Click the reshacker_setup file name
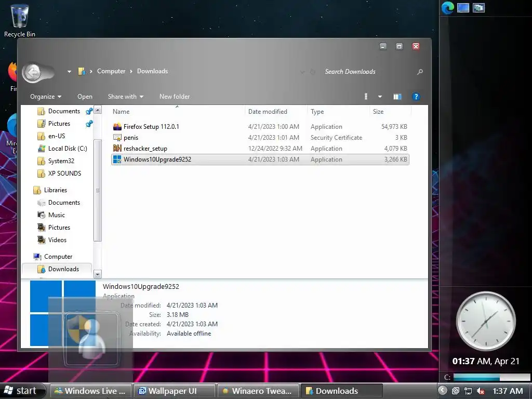532x399 pixels. pyautogui.click(x=145, y=149)
